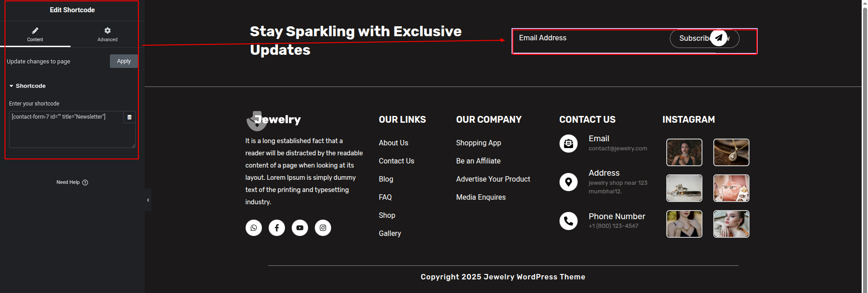Click the Instagram social icon in footer
Image resolution: width=868 pixels, height=293 pixels.
(x=323, y=228)
